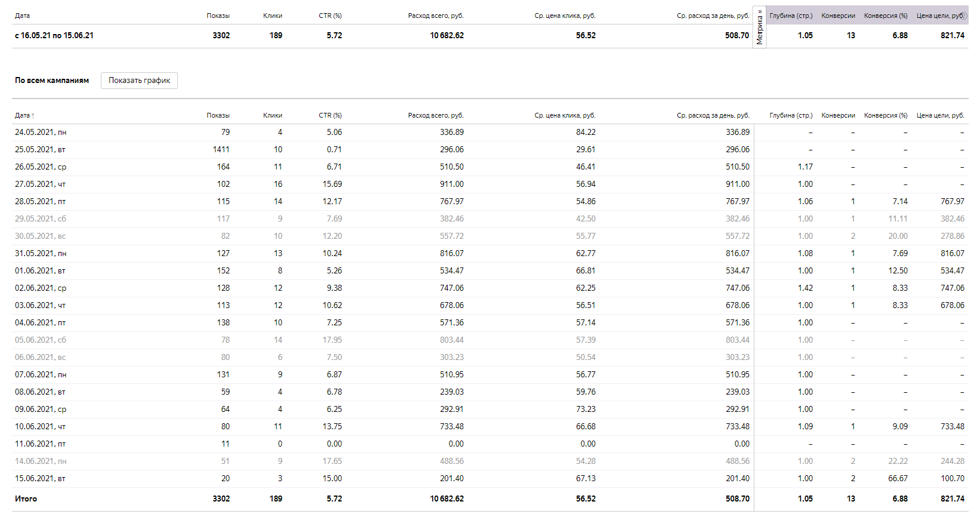Click the help question mark icon in the Метрика header
Viewport: 980px width, 520px height.
click(964, 16)
